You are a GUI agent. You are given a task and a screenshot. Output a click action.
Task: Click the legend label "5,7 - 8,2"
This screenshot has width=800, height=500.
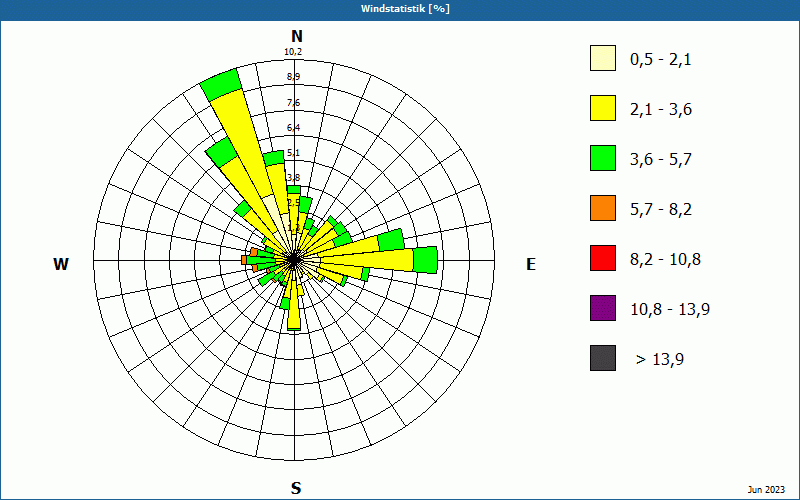point(661,210)
